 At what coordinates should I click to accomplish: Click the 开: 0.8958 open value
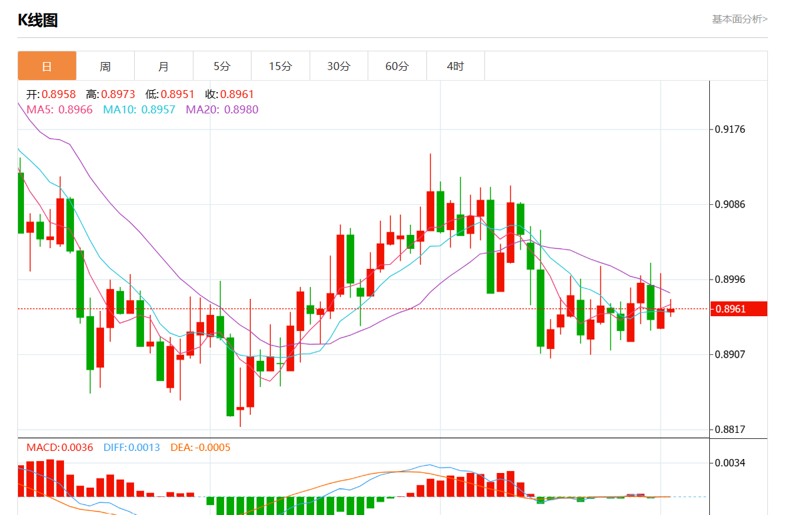pos(51,95)
